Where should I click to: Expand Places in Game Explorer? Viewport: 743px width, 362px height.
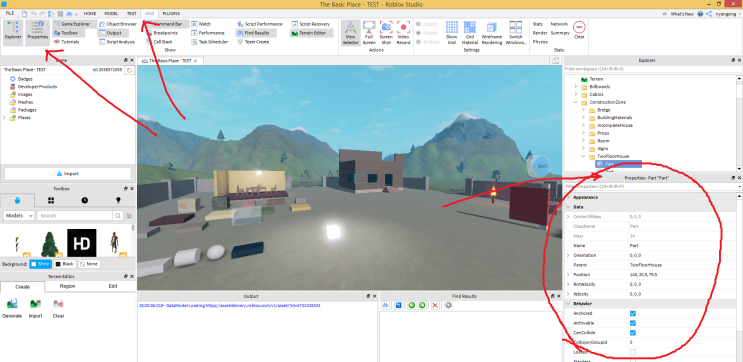[x=5, y=118]
